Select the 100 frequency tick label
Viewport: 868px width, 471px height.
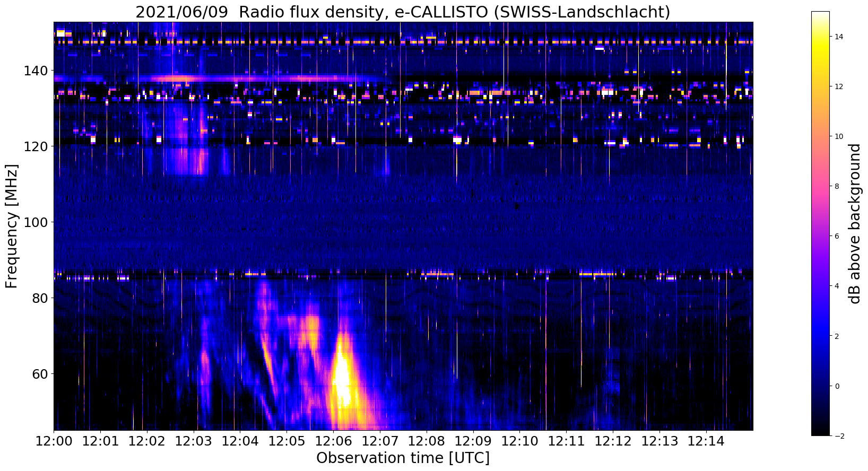(36, 222)
